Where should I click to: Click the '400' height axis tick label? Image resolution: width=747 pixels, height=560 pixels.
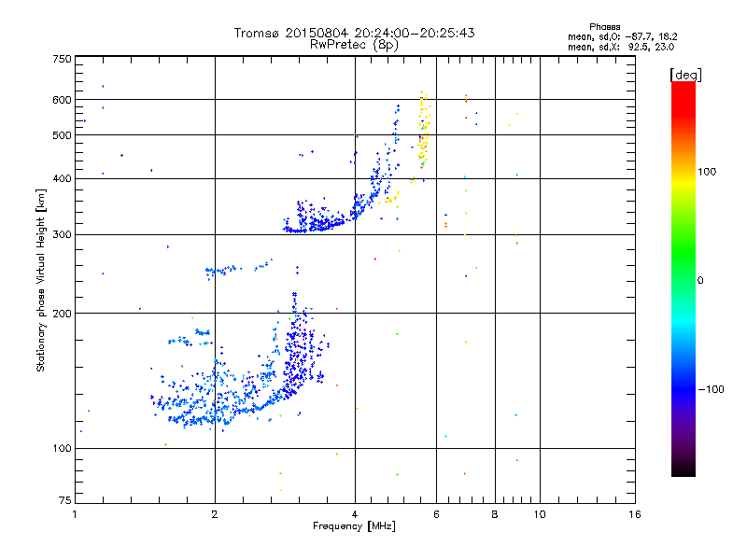pos(63,178)
